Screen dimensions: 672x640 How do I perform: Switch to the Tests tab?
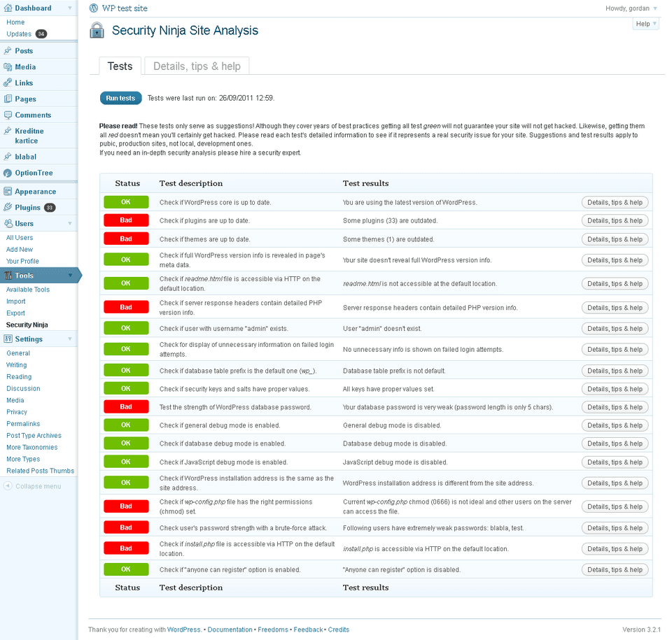click(120, 66)
